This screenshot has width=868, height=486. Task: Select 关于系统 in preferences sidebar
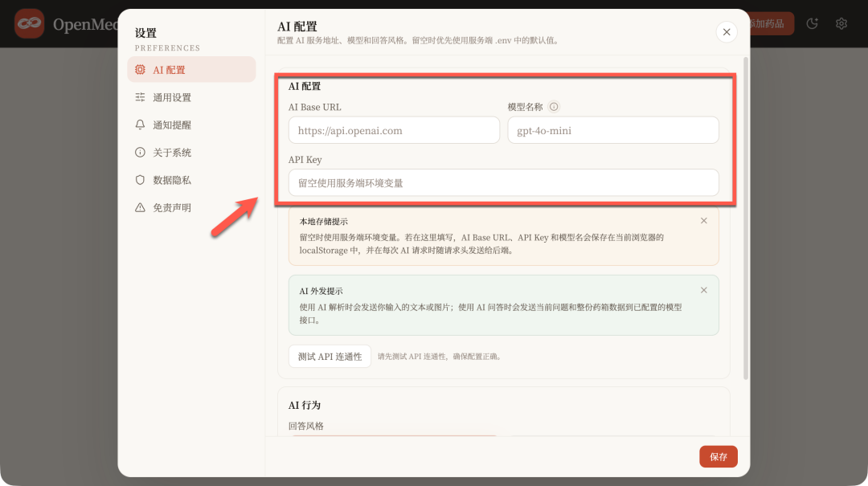click(191, 152)
